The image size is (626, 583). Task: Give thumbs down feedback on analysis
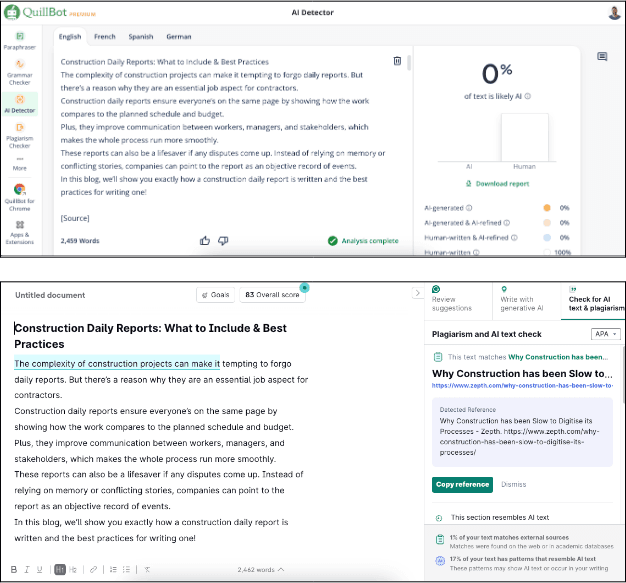coord(223,240)
